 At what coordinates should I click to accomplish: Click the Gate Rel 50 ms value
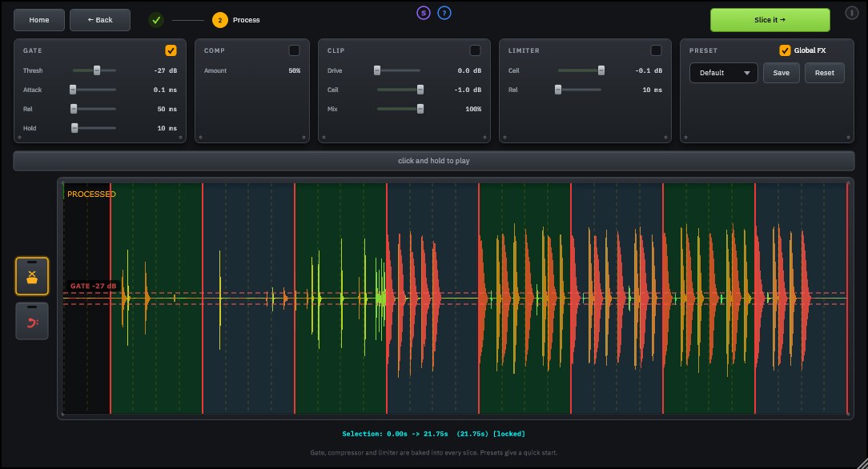click(167, 109)
